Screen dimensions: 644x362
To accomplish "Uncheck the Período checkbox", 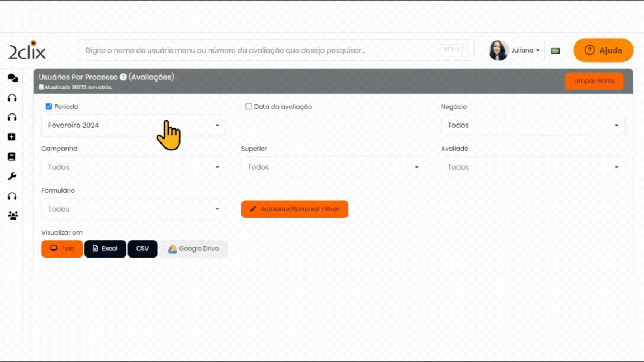I will 49,107.
